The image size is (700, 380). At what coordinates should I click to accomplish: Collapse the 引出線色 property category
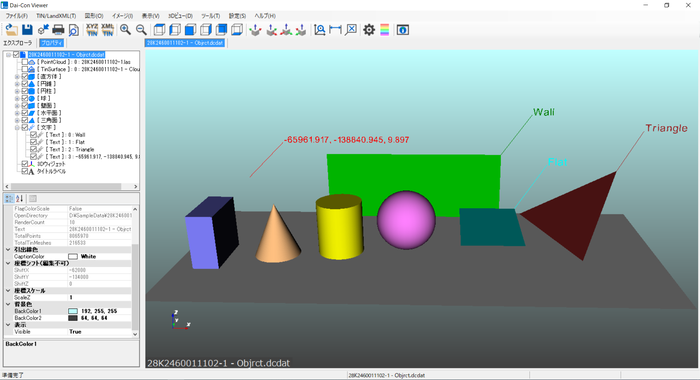point(8,250)
